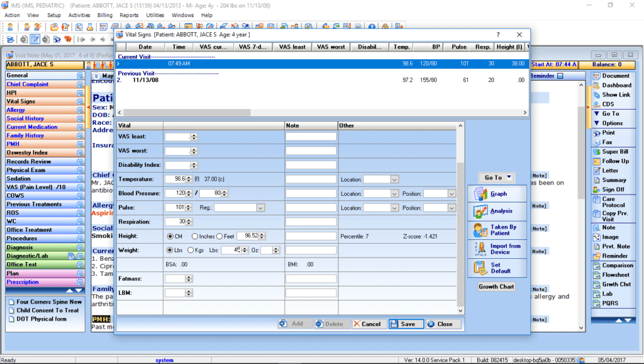Expand Go To in the right sidebar
The height and width of the screenshot is (364, 644).
point(613,113)
